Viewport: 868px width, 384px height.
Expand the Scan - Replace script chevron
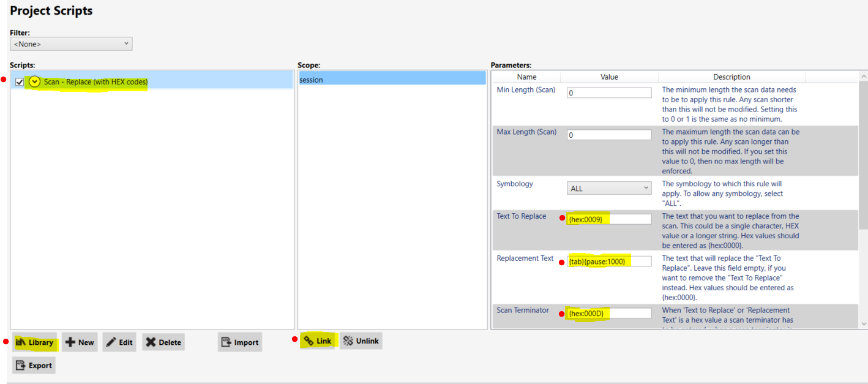point(35,81)
